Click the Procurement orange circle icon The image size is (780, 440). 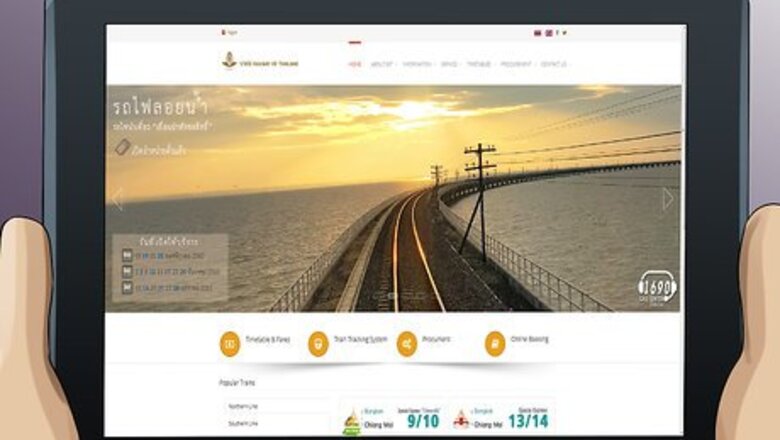[406, 343]
